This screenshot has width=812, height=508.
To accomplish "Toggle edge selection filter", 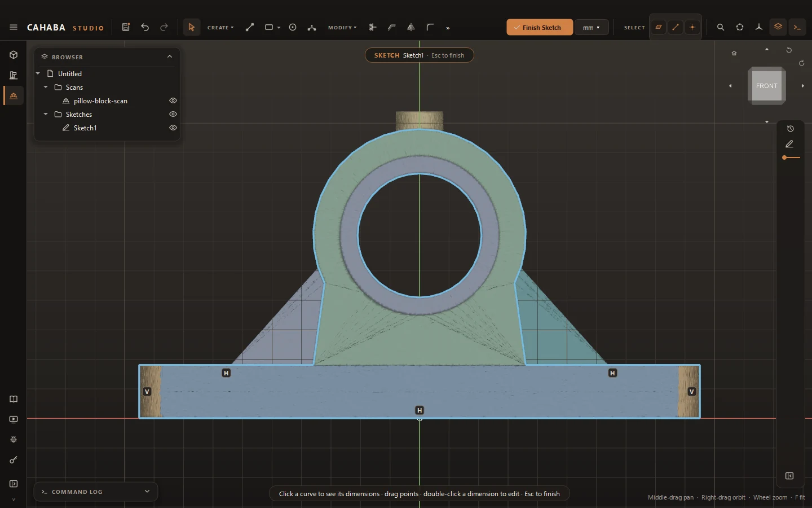I will [676, 27].
